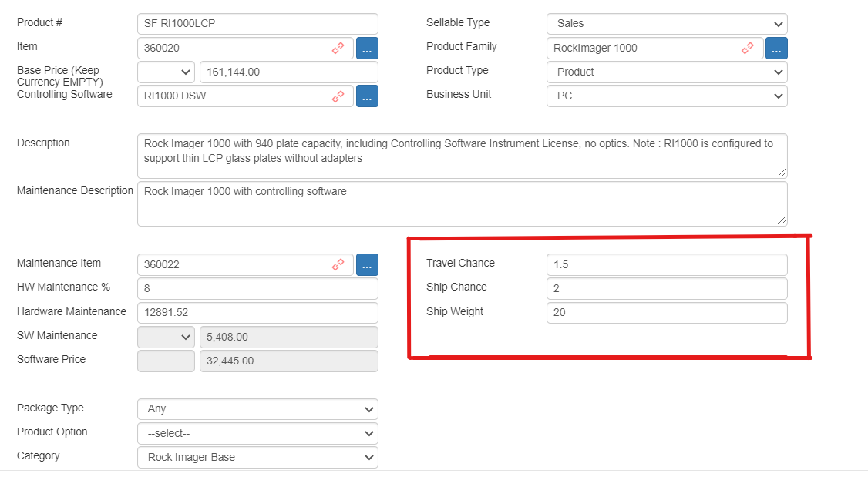Clear the linked Item 360020 via chain icon
The width and height of the screenshot is (868, 477).
coord(338,48)
